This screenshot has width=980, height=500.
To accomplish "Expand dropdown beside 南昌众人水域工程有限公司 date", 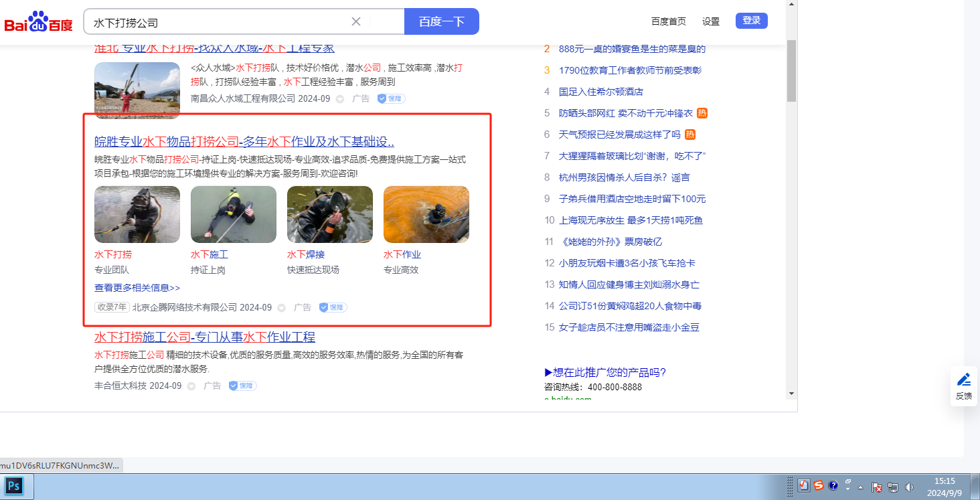I will point(339,99).
